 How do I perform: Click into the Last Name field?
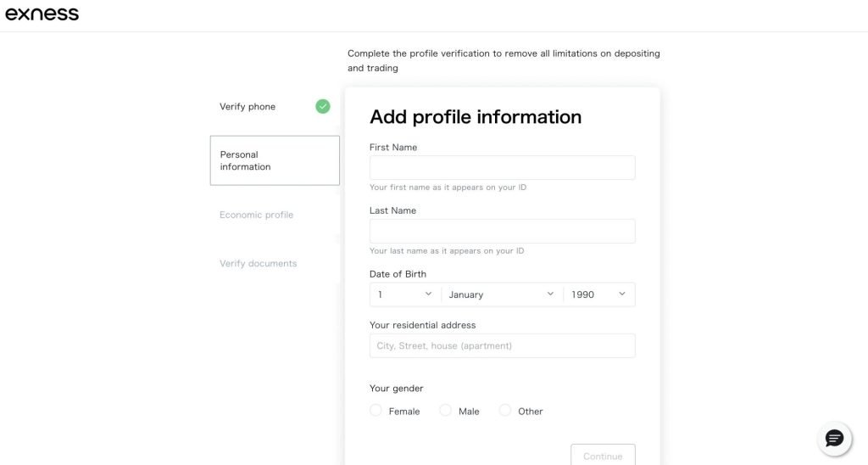coord(502,231)
